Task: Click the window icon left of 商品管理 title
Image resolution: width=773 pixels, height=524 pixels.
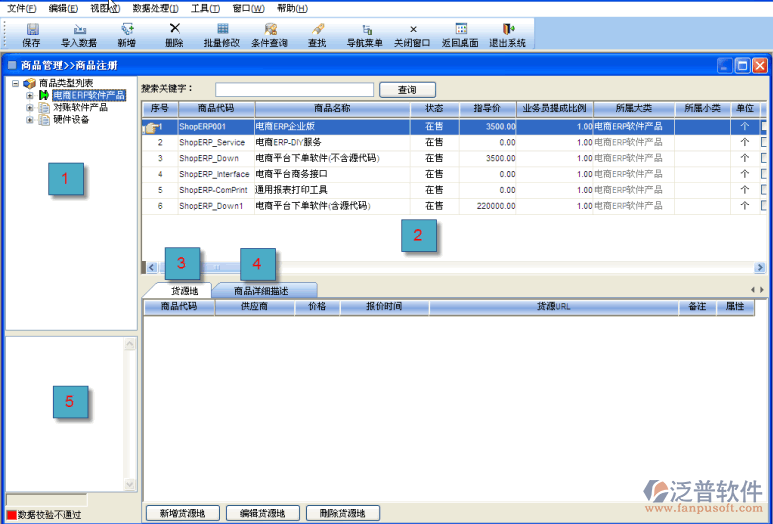Action: (12, 65)
